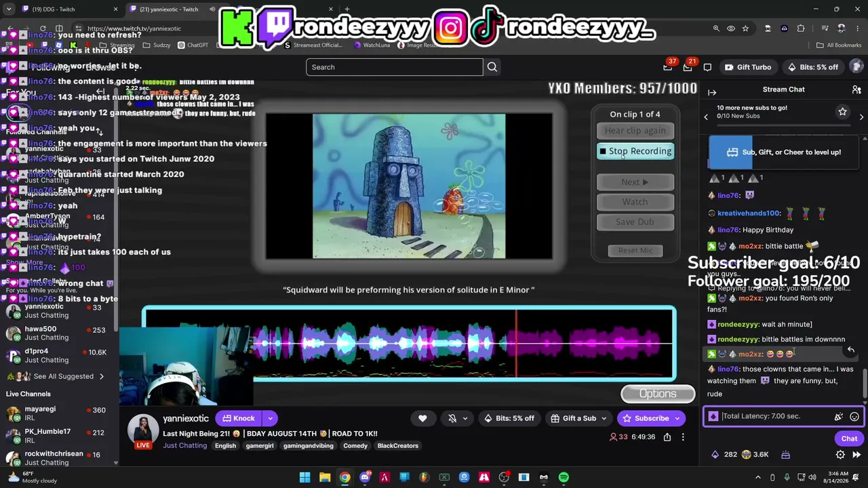The height and width of the screenshot is (488, 868).
Task: Open Spotify from the taskbar
Action: 564,477
